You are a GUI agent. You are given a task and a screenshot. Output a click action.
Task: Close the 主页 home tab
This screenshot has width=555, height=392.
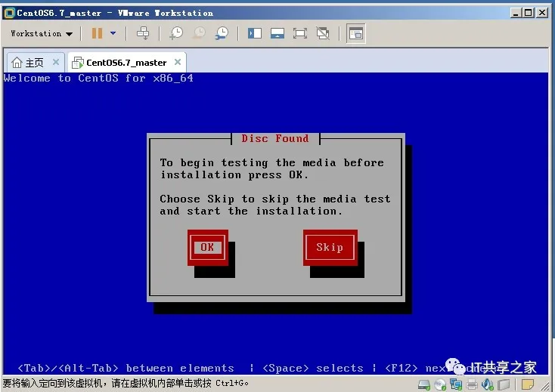tap(55, 62)
